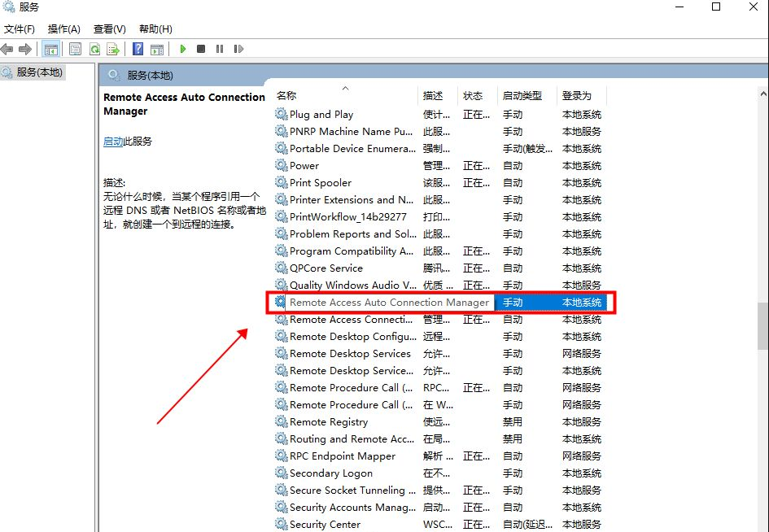Click the 启动 link to start the service
The width and height of the screenshot is (769, 532).
(113, 142)
